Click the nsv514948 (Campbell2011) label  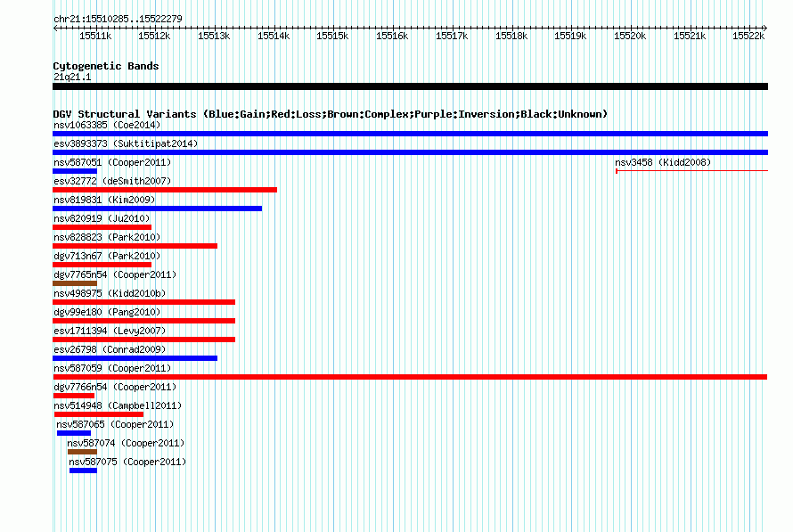click(118, 405)
